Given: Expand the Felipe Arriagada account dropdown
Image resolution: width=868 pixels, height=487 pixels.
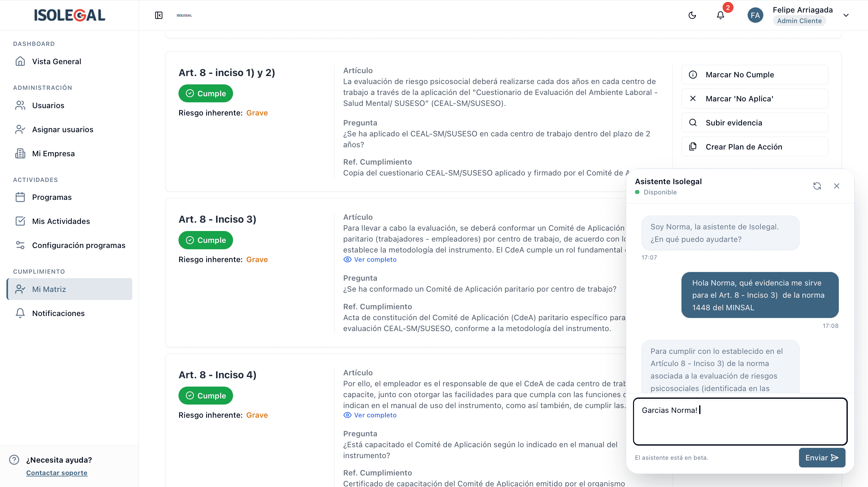Looking at the screenshot, I should click(x=846, y=15).
